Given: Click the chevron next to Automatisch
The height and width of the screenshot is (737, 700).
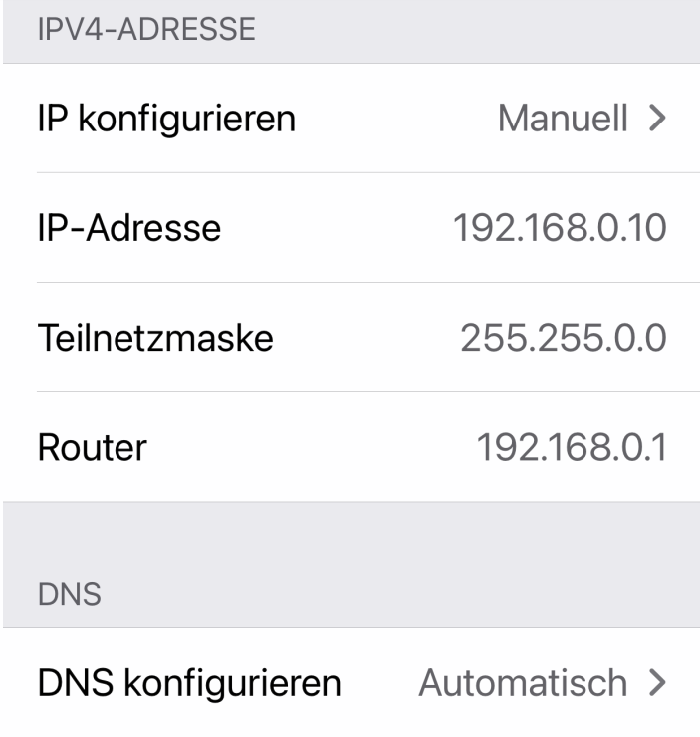Looking at the screenshot, I should (655, 683).
